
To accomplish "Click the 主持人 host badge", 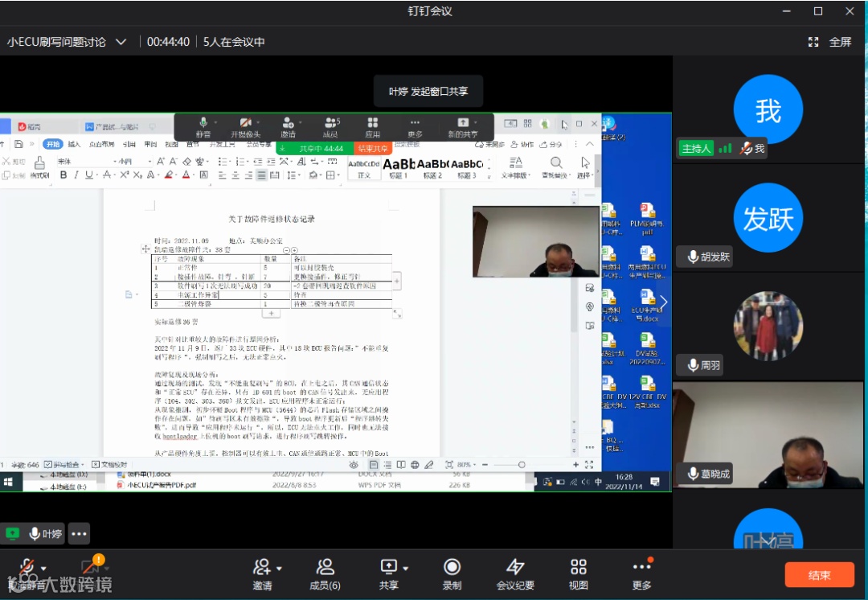I will (x=696, y=149).
